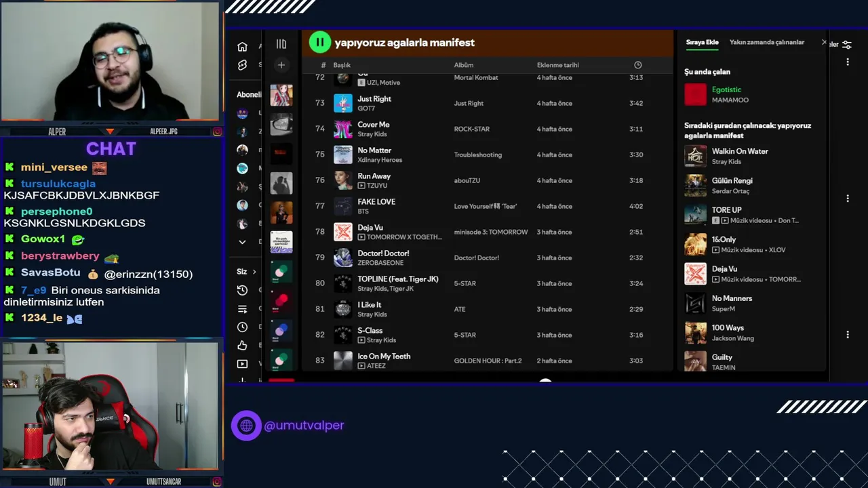Select track 76 Run Away
The width and height of the screenshot is (868, 488).
click(x=486, y=180)
